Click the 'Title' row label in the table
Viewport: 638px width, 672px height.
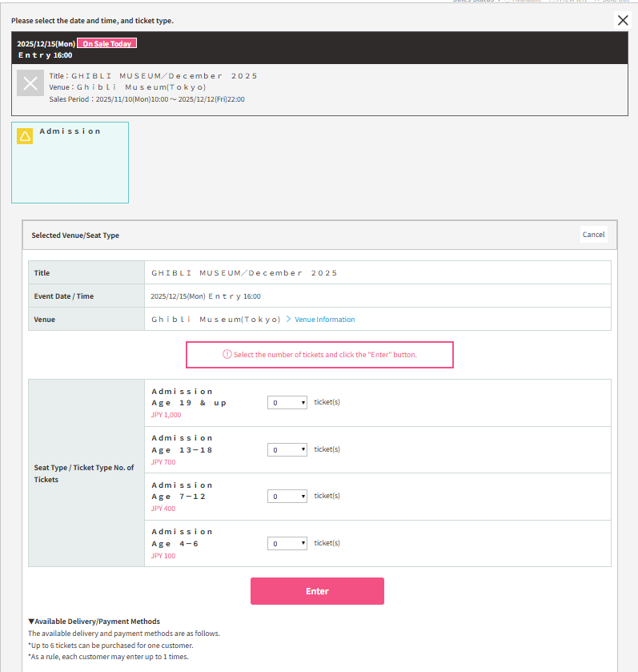42,273
